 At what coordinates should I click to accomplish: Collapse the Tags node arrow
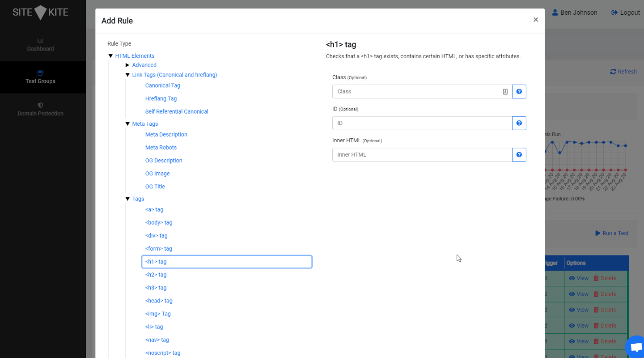pos(127,199)
